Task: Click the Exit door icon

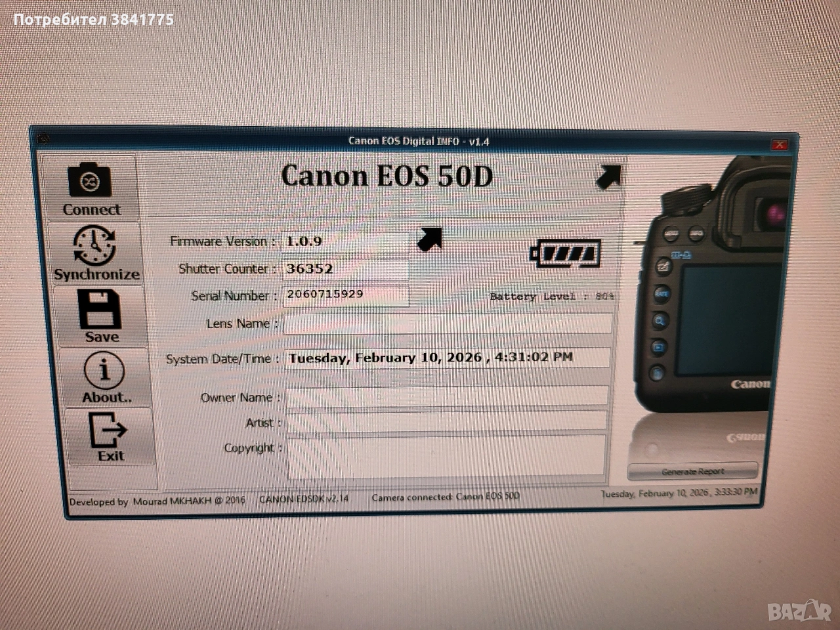Action: point(108,430)
